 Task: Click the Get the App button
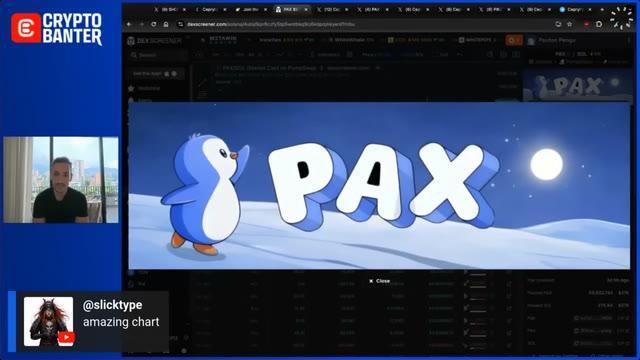click(x=156, y=74)
